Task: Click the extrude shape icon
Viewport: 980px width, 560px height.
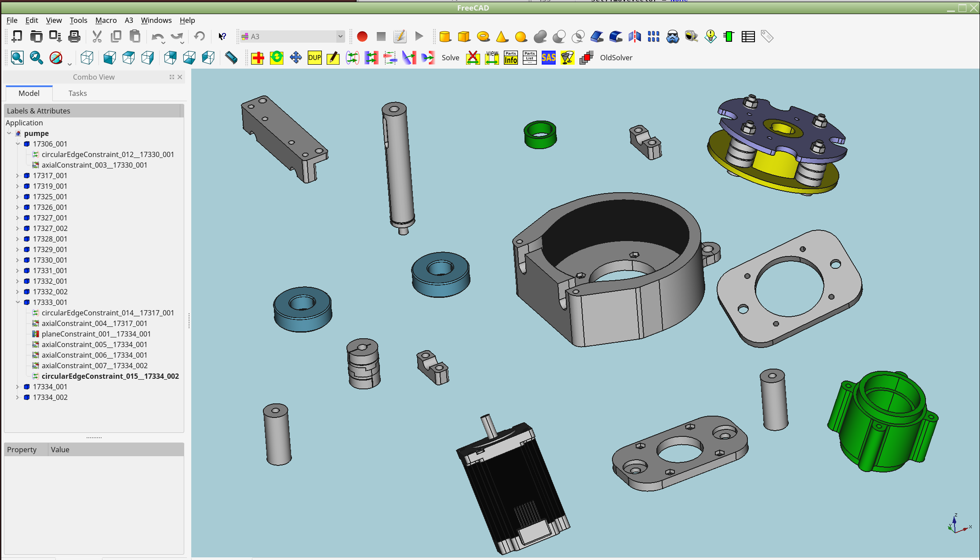Action: (x=597, y=37)
